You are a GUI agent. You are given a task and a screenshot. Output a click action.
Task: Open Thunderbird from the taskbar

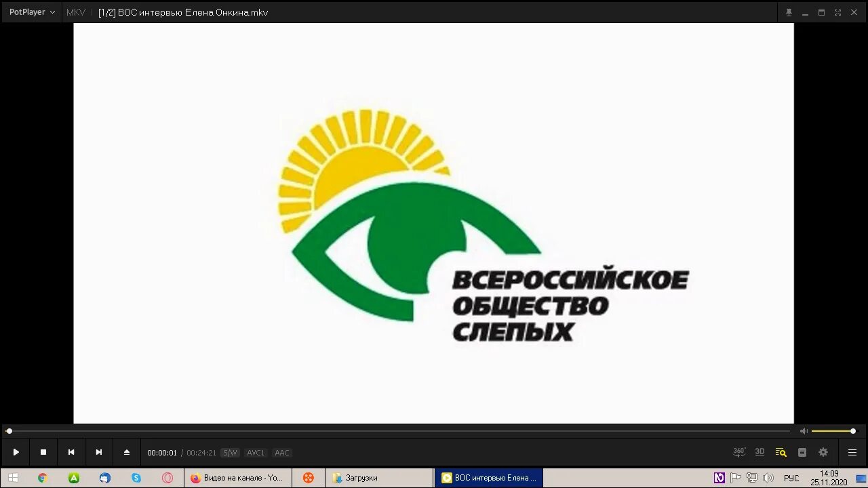[105, 478]
